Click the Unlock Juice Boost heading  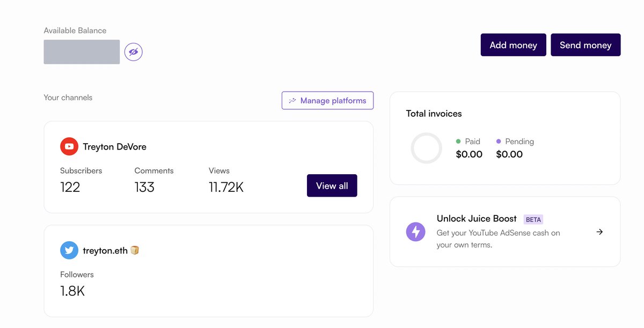tap(477, 219)
